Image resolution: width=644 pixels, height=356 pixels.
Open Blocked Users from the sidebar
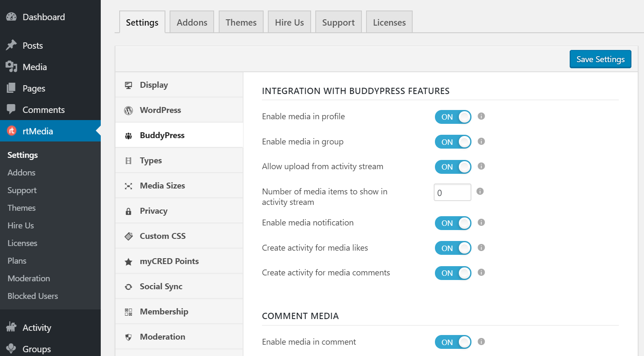[x=32, y=296]
